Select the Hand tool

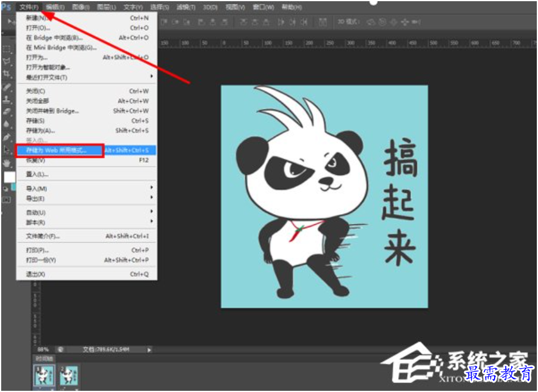[x=7, y=162]
